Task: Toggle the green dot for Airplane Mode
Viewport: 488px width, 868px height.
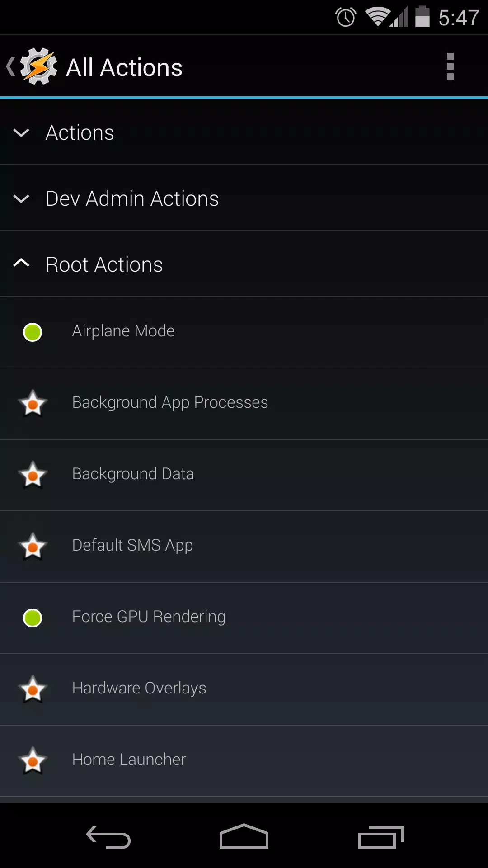Action: click(x=33, y=332)
